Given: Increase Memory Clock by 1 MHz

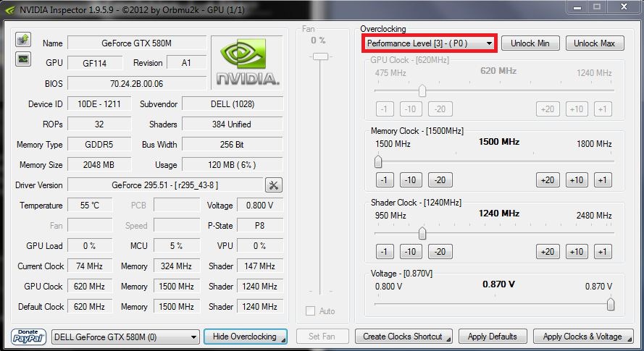Looking at the screenshot, I should (x=603, y=179).
